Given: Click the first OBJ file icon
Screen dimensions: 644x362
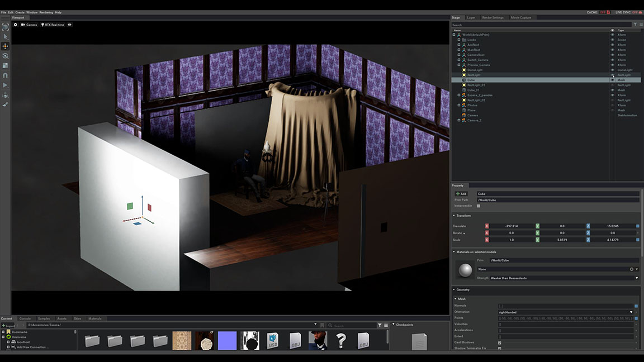Looking at the screenshot, I should pos(295,340).
